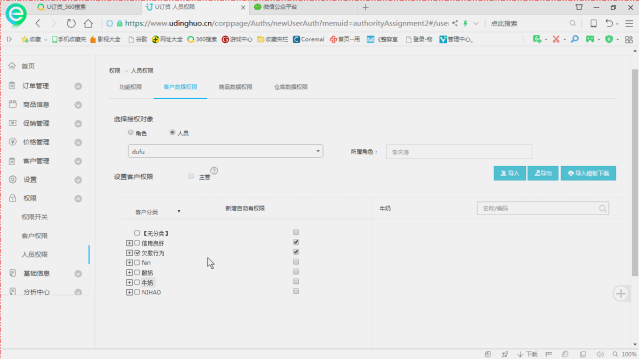Select the 人员 radio button
Screen dimensions: 640x360
click(x=172, y=132)
